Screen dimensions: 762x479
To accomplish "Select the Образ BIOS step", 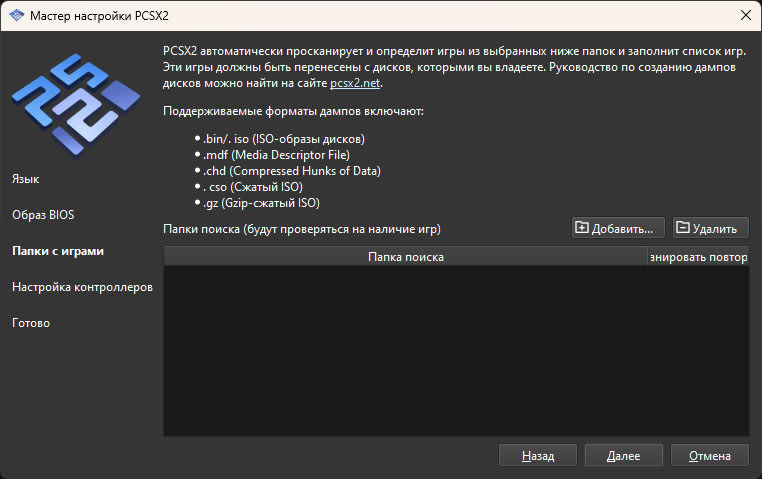I will coord(43,215).
